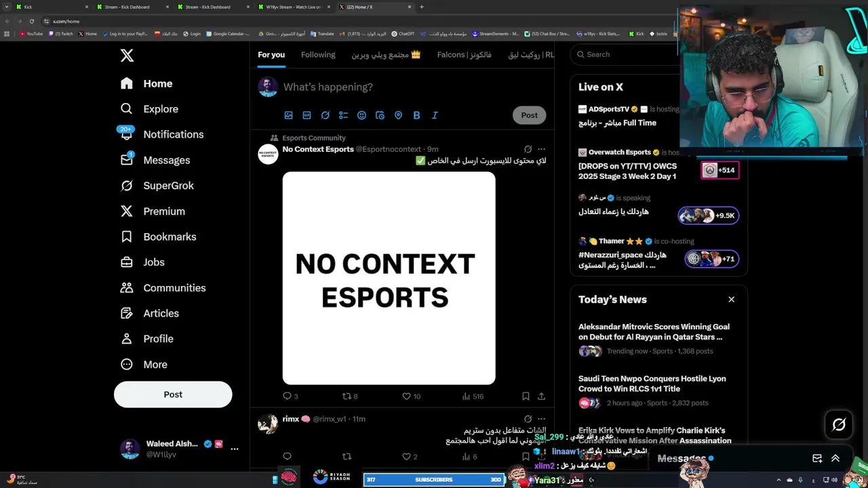The width and height of the screenshot is (868, 488).
Task: Like the No Context Esports post
Action: [411, 396]
